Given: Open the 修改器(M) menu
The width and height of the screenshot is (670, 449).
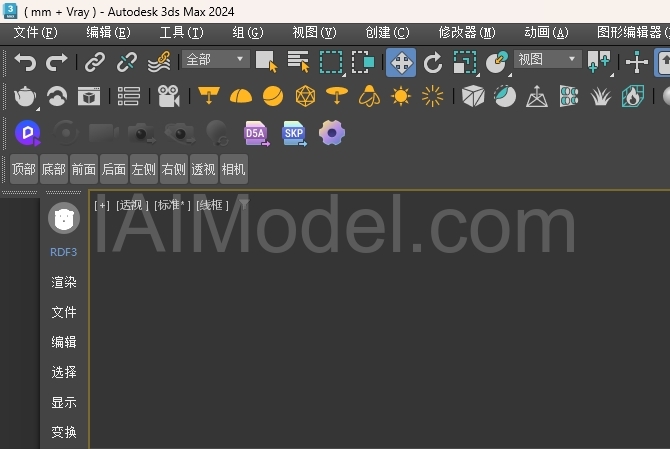Looking at the screenshot, I should click(x=467, y=32).
